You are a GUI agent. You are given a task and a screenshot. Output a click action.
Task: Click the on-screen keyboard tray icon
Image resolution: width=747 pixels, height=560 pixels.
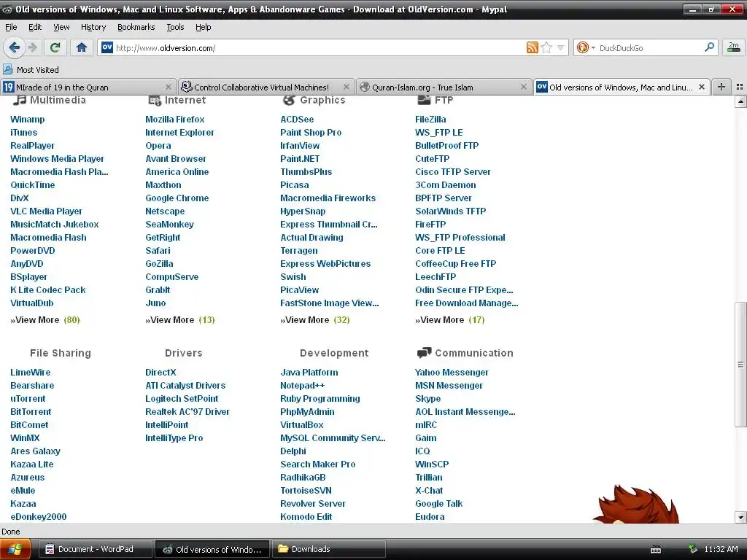[656, 550]
